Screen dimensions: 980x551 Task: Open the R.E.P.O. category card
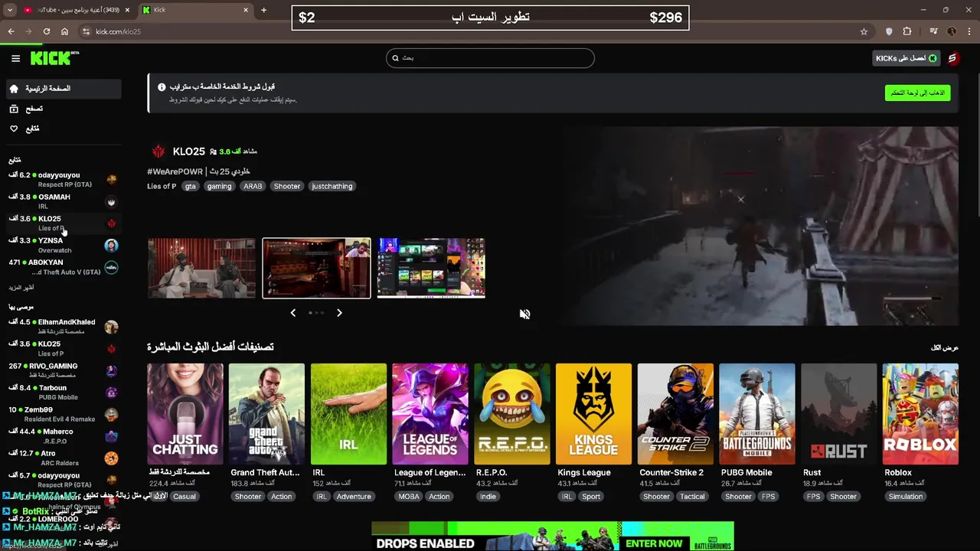[511, 414]
